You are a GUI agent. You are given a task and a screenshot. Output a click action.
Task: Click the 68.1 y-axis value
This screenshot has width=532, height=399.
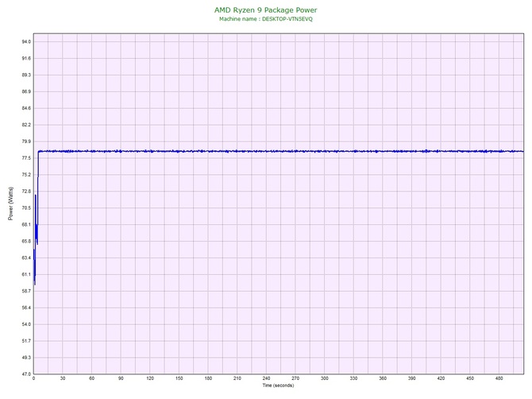(x=26, y=225)
